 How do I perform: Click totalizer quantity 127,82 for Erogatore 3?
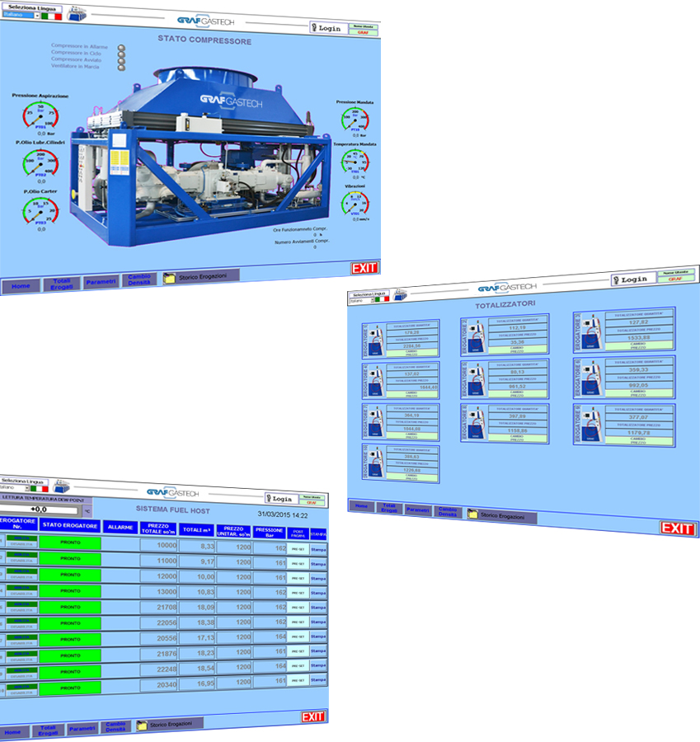click(638, 322)
